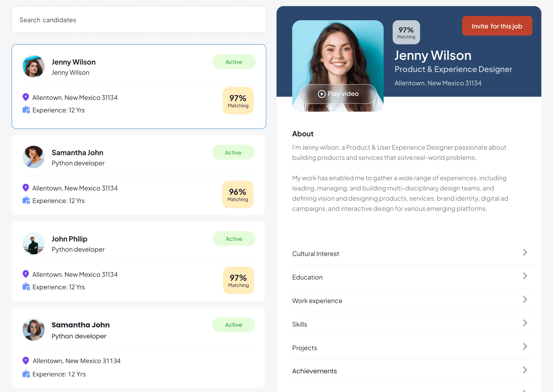The width and height of the screenshot is (553, 392).
Task: Click the Active badge on the bottom Samantha John card
Action: [233, 325]
